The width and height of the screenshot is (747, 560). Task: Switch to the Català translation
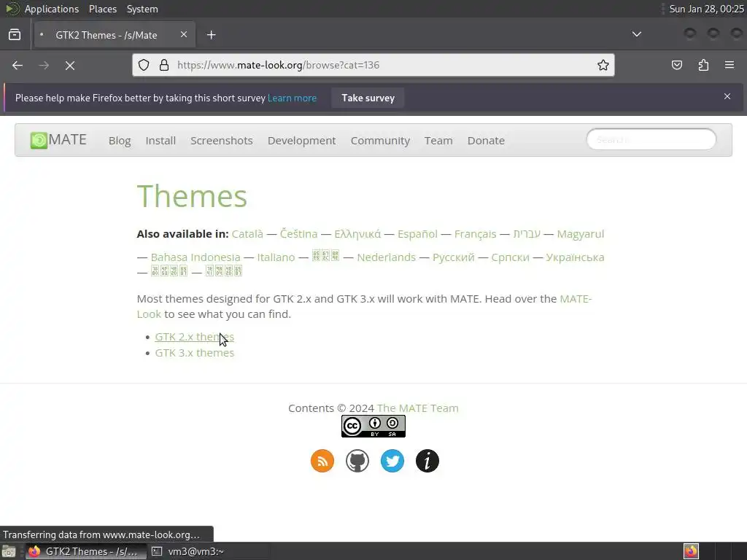coord(247,234)
